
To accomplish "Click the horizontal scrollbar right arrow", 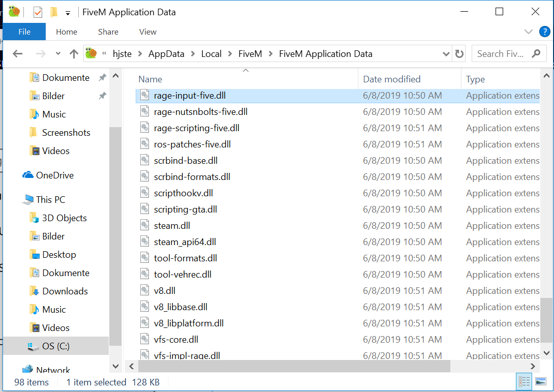I will click(x=533, y=366).
